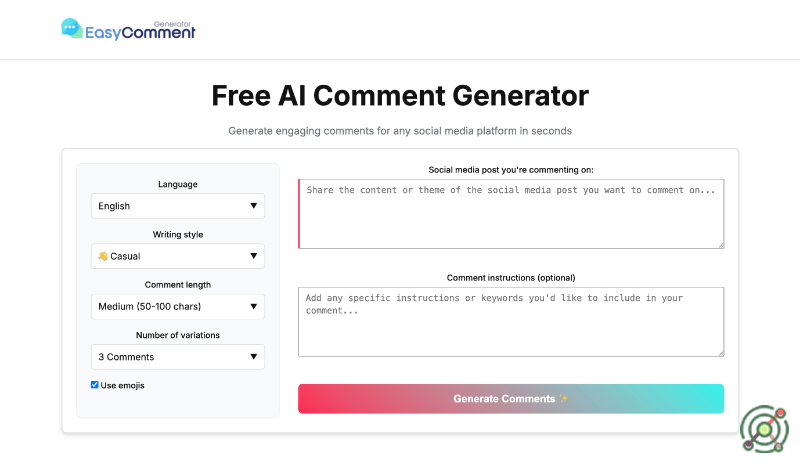Focus the social media post text area
This screenshot has width=800, height=463.
click(x=511, y=214)
